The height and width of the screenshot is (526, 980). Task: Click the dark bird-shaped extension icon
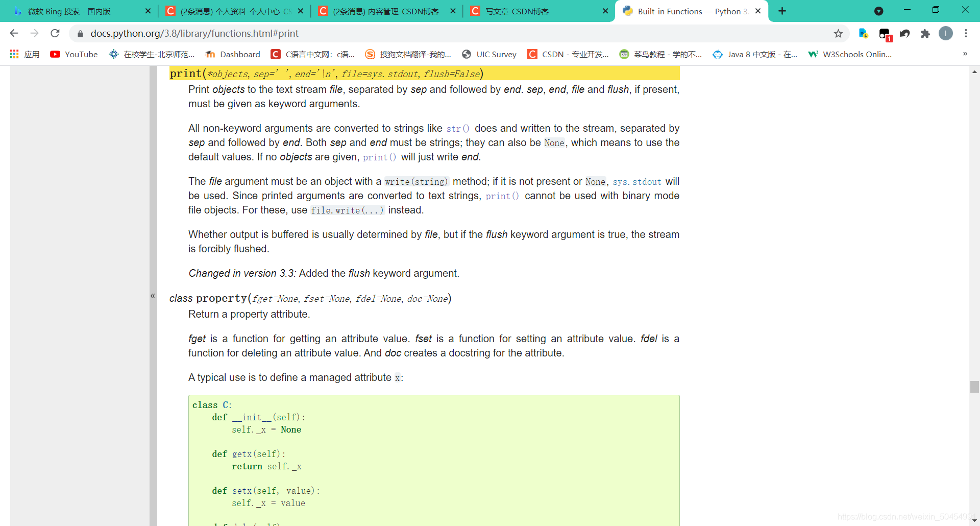[x=905, y=34]
